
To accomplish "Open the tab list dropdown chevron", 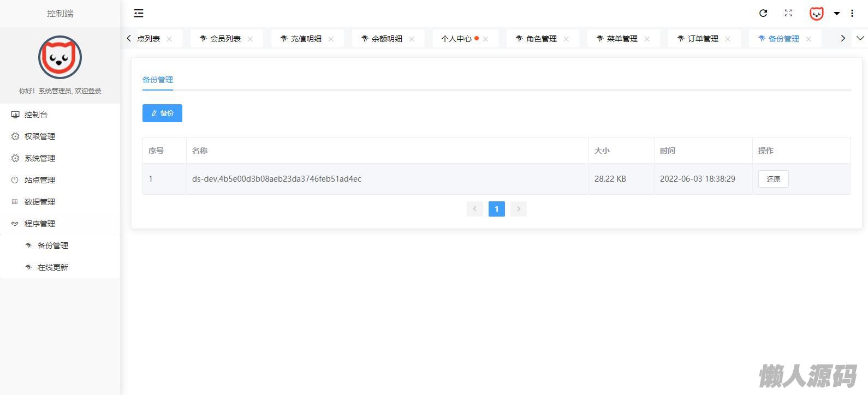I will 860,38.
